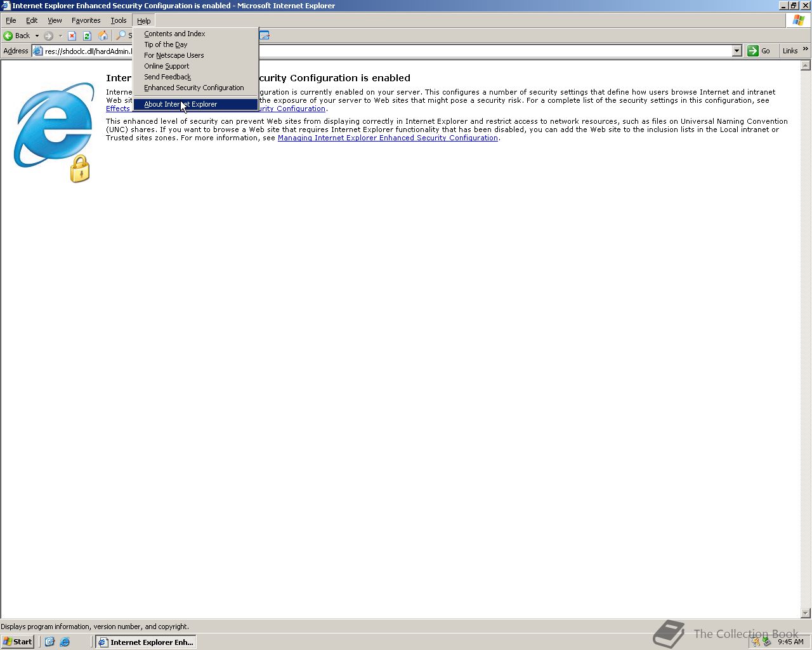812x650 pixels.
Task: Click the vertical scrollbar up arrow
Action: coord(806,65)
